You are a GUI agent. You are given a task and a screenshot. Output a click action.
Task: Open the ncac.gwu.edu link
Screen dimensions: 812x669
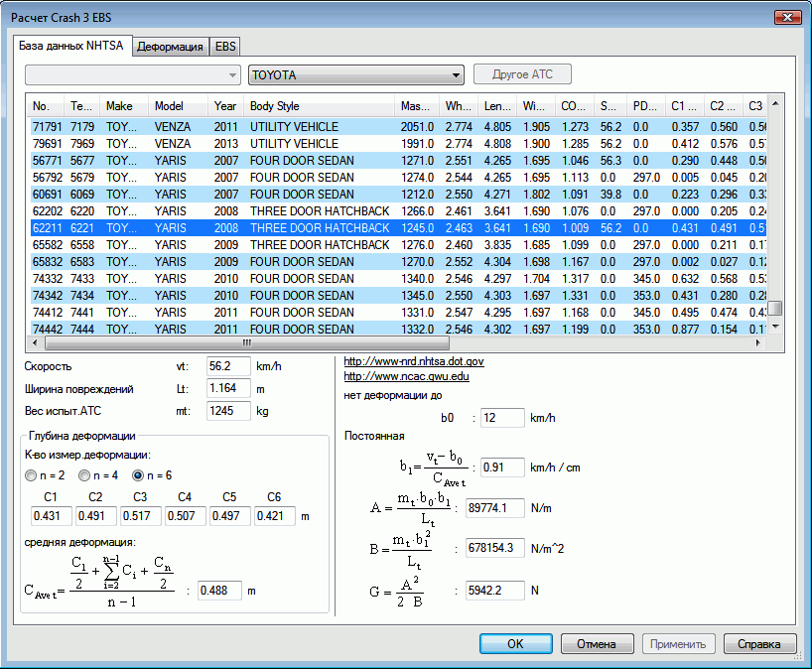(406, 377)
